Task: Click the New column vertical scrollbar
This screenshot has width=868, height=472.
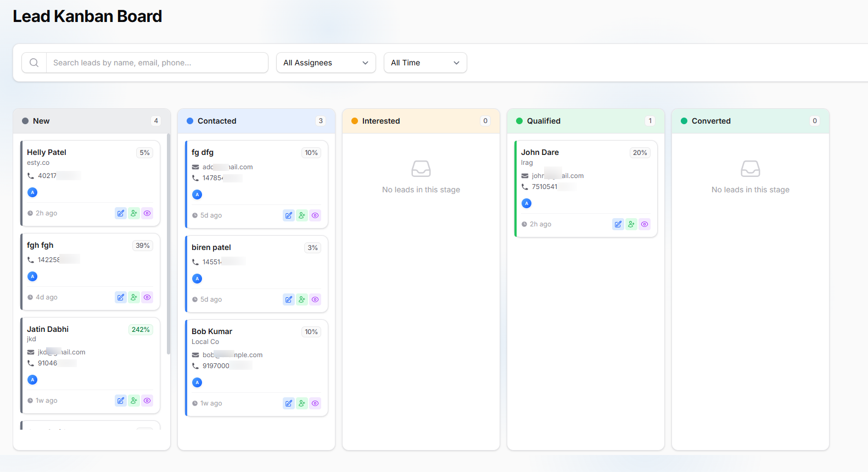Action: pos(168,244)
